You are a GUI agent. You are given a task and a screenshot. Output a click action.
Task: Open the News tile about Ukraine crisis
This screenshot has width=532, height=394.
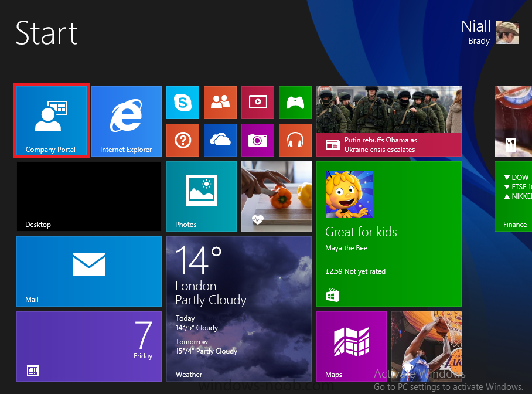tap(389, 121)
